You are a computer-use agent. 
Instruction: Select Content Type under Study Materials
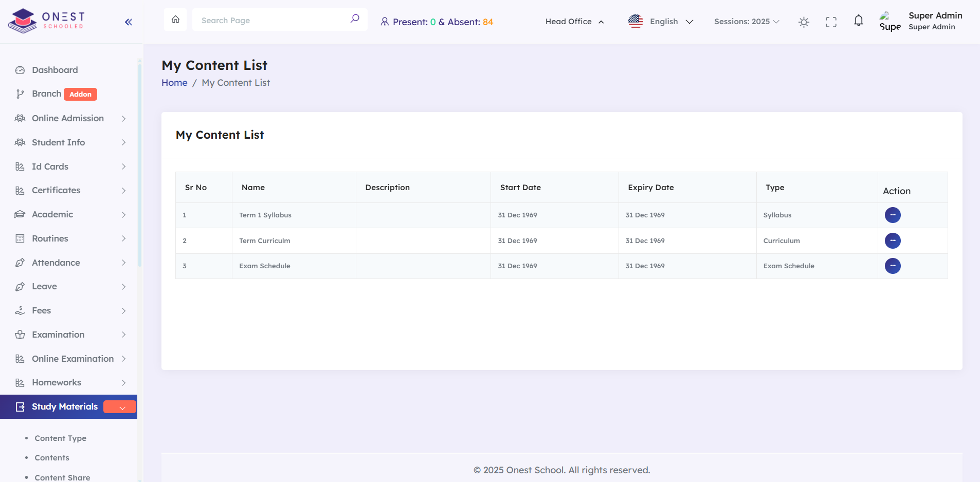[x=60, y=438]
